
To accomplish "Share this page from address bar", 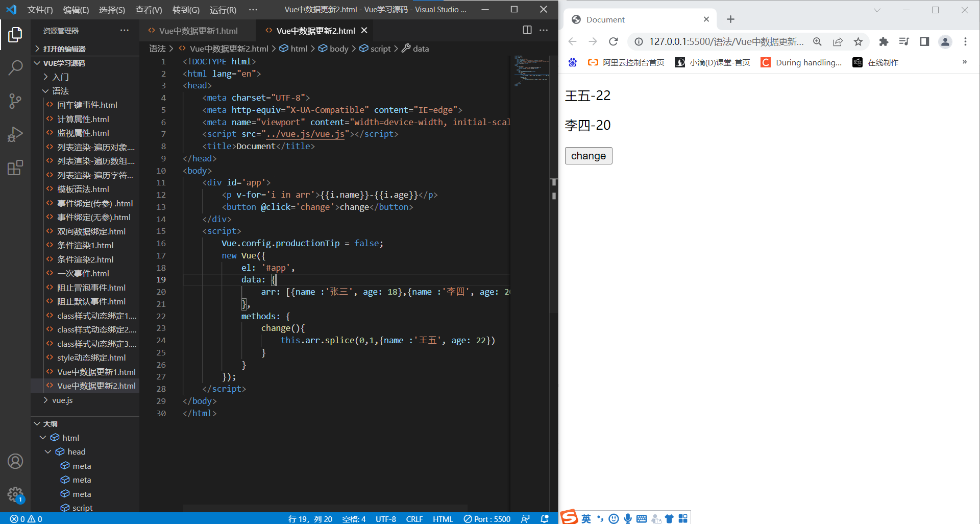I will [838, 42].
